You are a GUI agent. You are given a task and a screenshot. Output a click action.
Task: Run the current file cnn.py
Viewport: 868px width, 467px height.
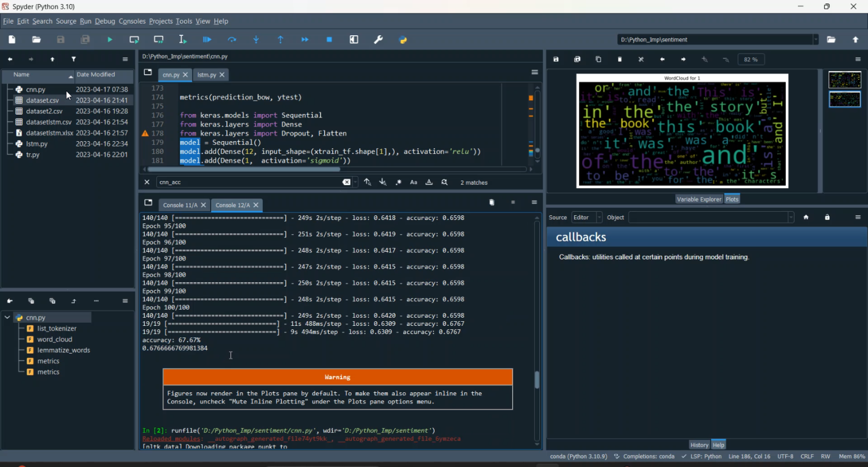coord(109,39)
